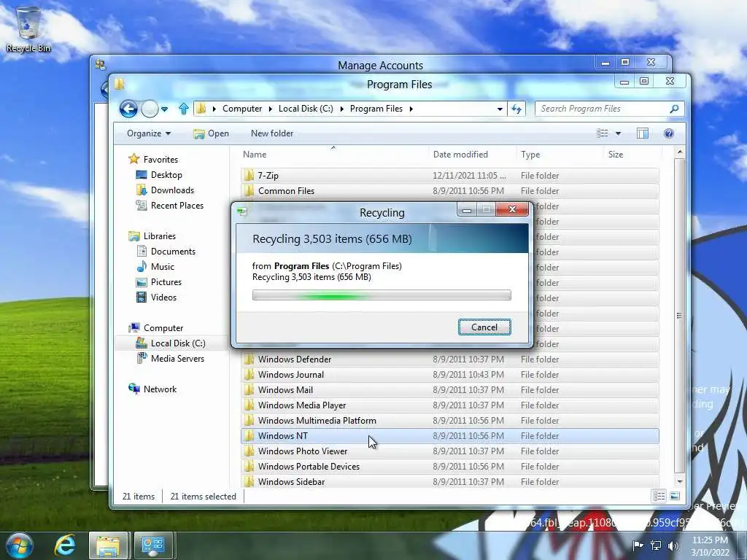Click the file list scrollbar down arrow
747x560 pixels.
click(680, 481)
